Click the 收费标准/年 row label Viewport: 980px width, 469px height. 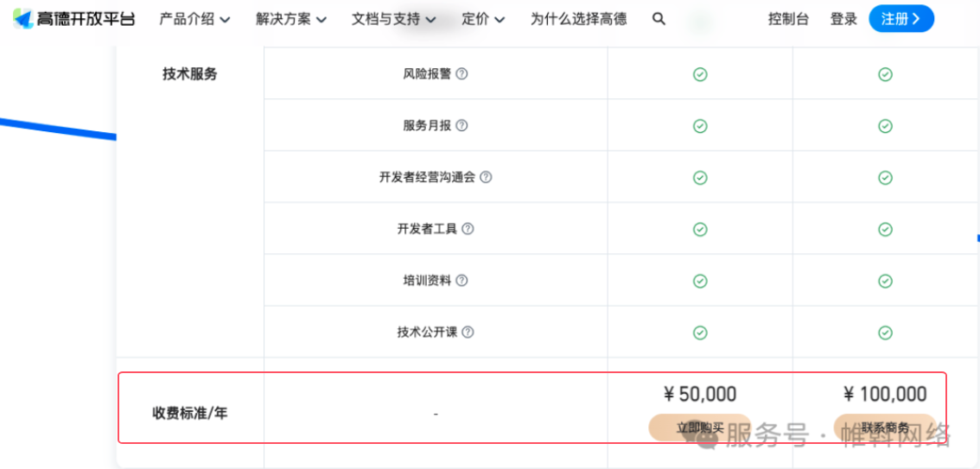pyautogui.click(x=190, y=413)
